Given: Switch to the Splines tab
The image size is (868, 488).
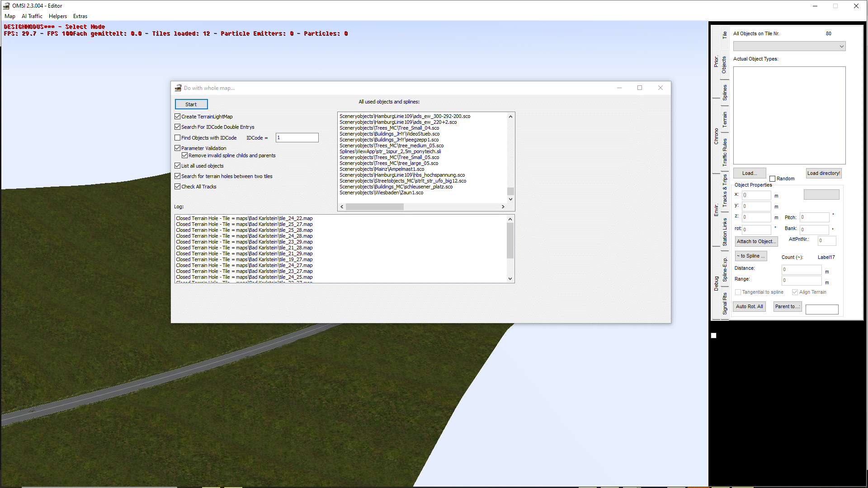Looking at the screenshot, I should 725,93.
